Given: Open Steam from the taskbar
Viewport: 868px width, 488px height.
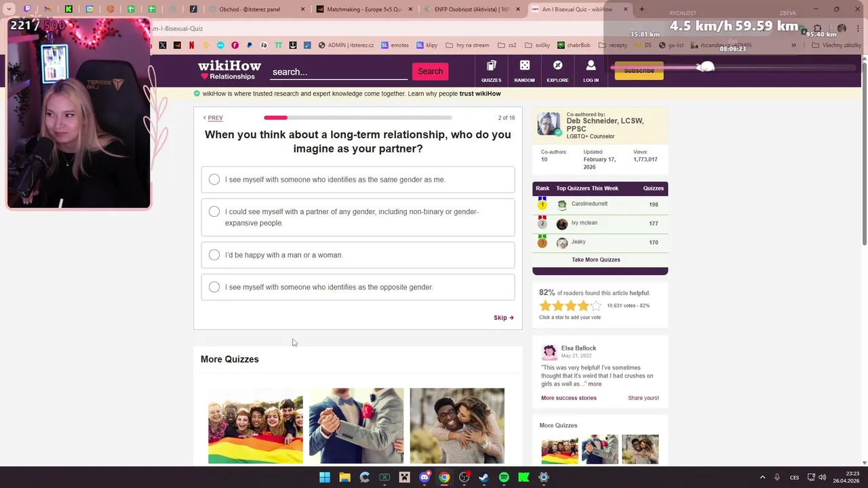Looking at the screenshot, I should point(484,477).
